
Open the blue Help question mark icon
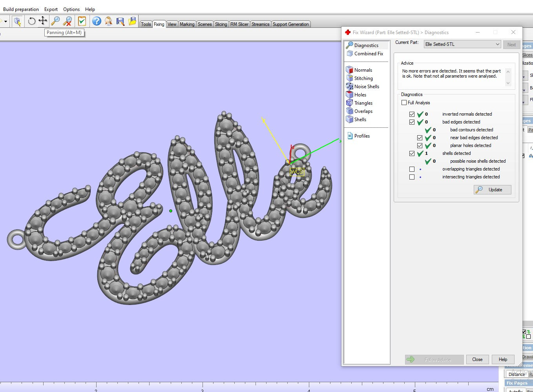(97, 21)
